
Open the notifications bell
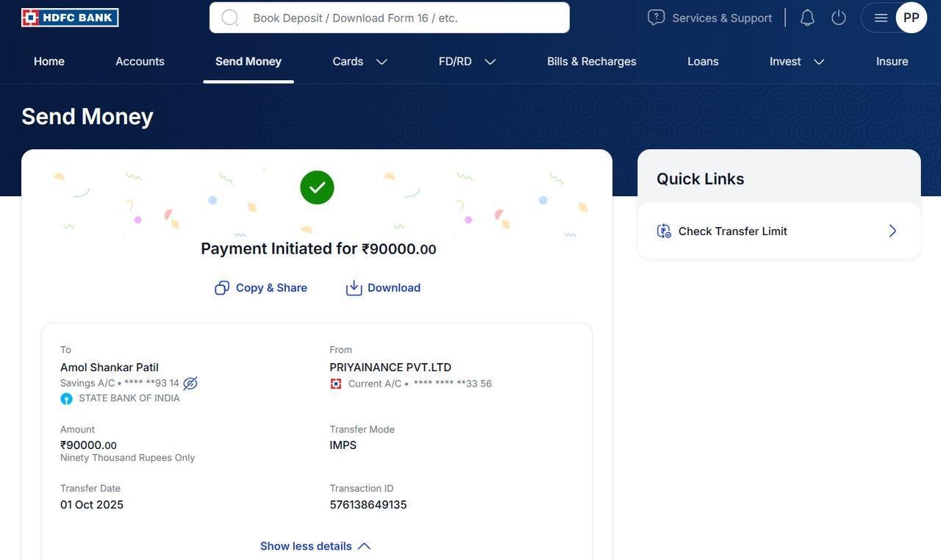click(x=807, y=18)
